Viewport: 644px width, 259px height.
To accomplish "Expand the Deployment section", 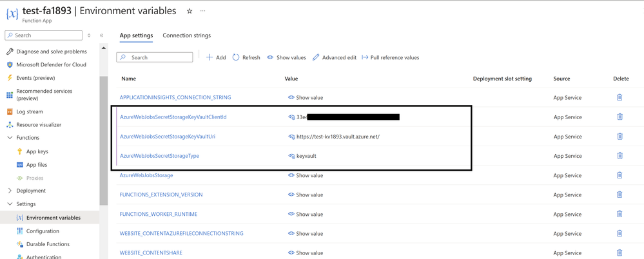I will tap(10, 191).
